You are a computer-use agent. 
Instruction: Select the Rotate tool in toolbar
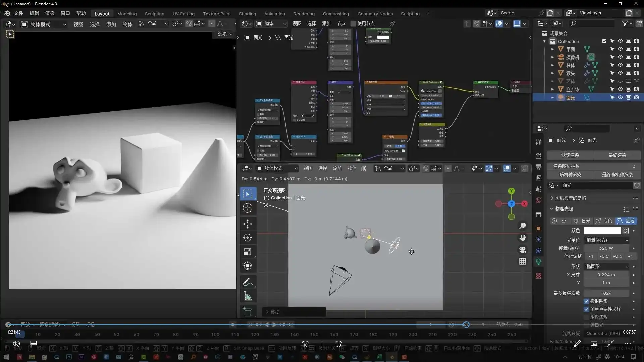click(x=248, y=238)
